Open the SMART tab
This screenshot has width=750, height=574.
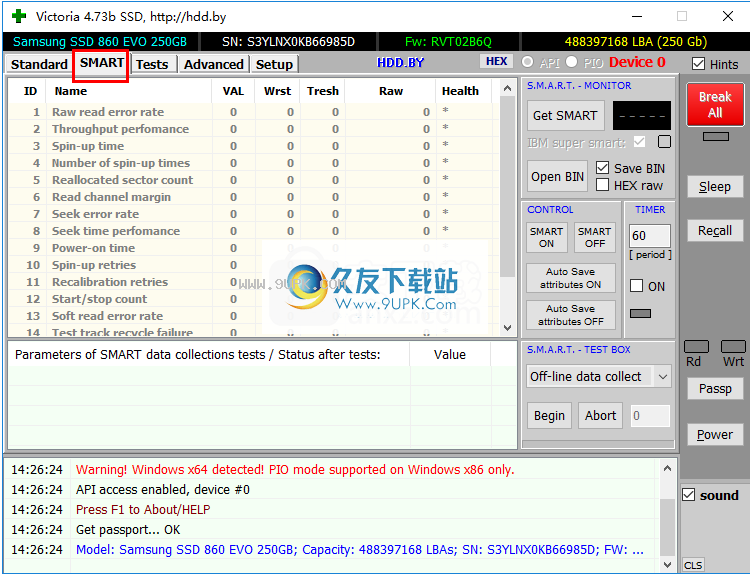point(101,63)
